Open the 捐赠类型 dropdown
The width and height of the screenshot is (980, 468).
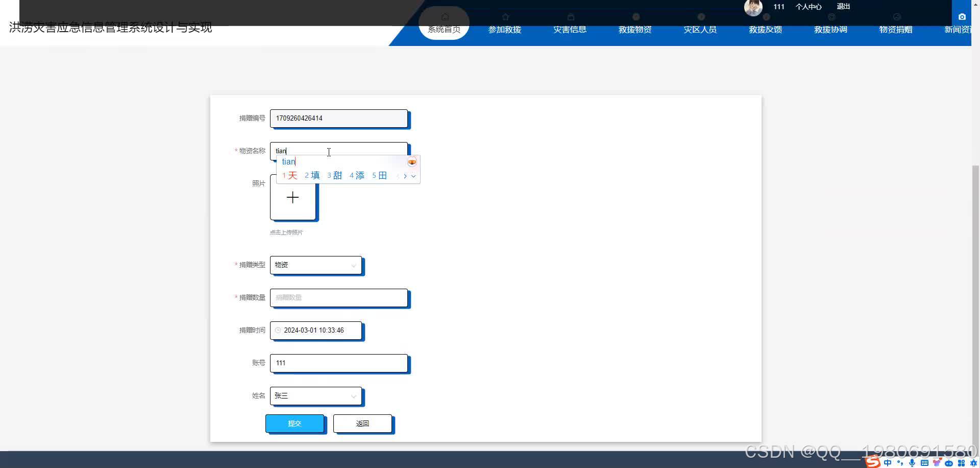pos(316,265)
